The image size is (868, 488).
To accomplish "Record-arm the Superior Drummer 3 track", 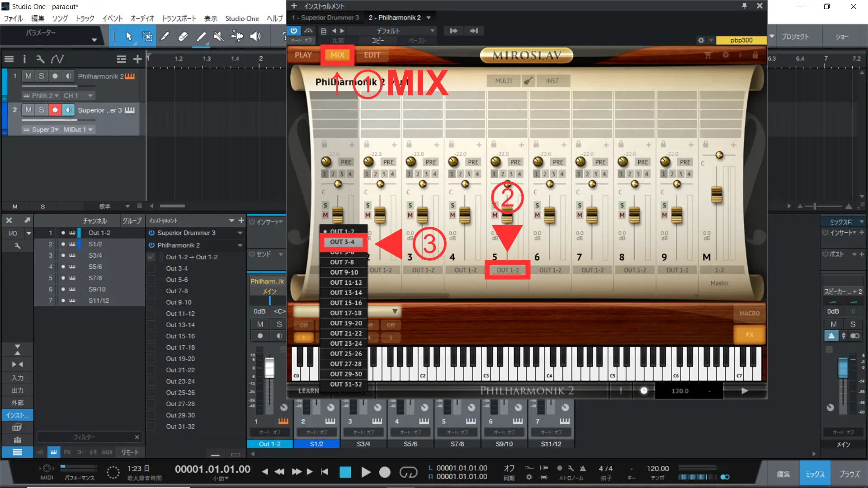I will (55, 110).
